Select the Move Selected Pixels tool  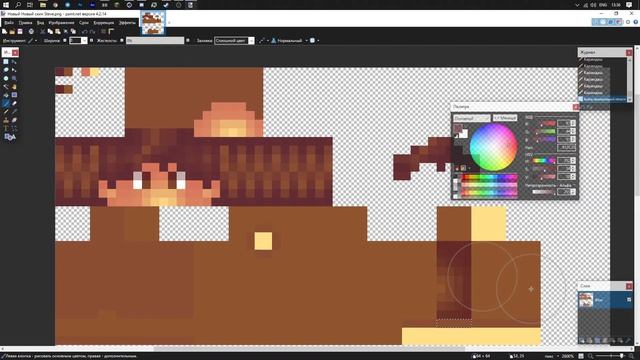[14, 62]
